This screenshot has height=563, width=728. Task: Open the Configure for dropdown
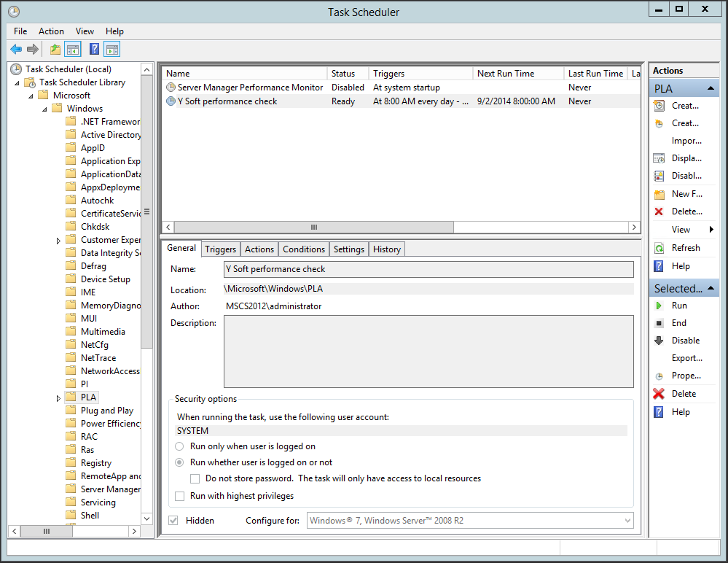(x=627, y=521)
